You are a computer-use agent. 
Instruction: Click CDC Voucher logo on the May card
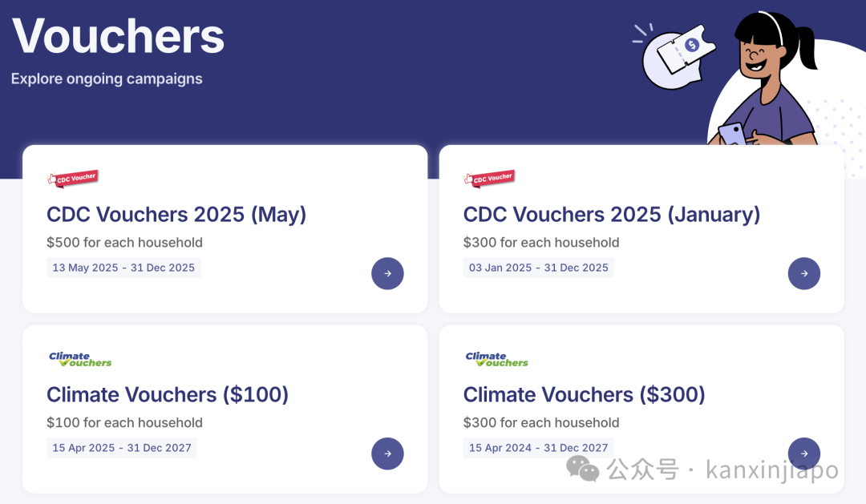coord(72,179)
